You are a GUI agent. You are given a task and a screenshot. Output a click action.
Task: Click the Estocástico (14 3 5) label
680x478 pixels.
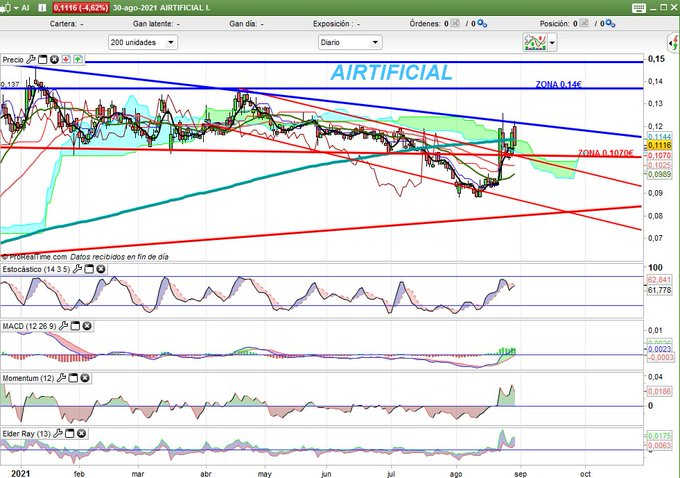pos(36,269)
